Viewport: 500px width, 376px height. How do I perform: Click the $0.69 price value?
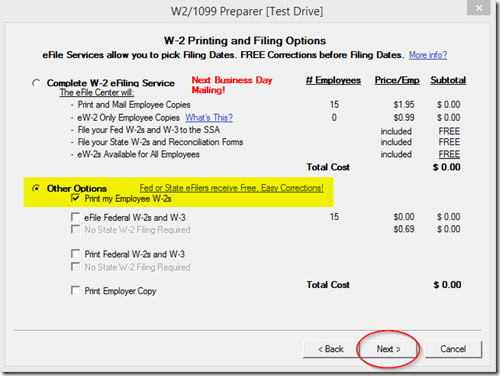[x=404, y=229]
